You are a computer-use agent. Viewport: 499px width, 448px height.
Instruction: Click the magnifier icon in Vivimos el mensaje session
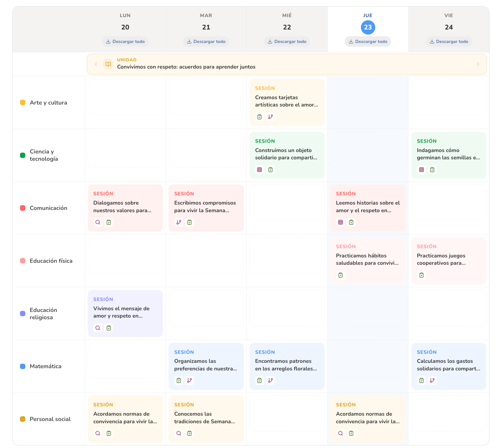coord(98,328)
